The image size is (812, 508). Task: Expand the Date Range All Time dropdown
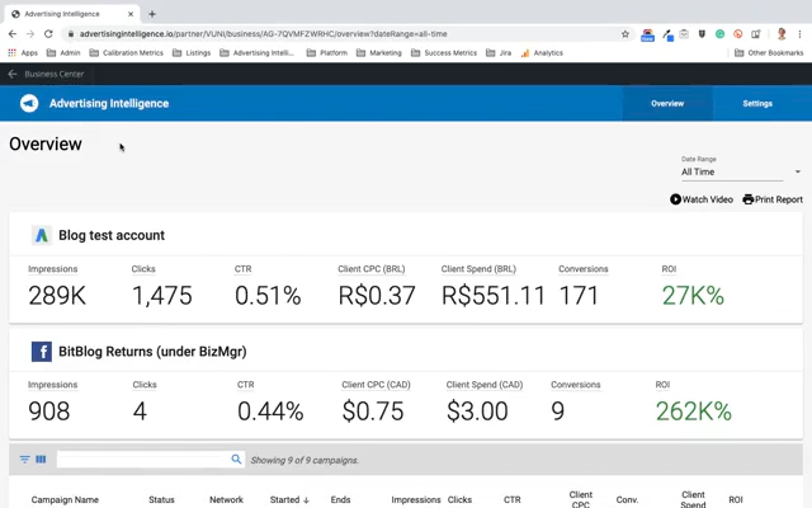(x=741, y=172)
